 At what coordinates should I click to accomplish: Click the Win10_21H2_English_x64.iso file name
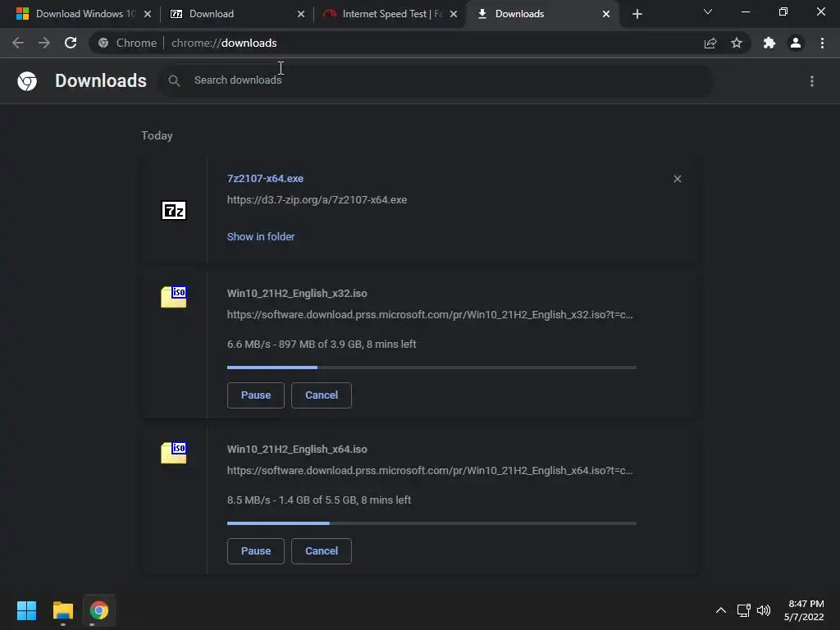(x=297, y=450)
